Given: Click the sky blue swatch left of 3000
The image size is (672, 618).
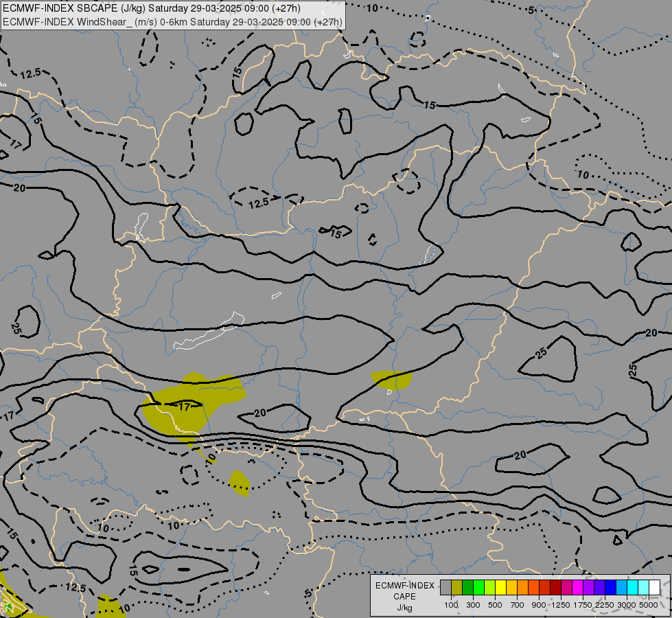Looking at the screenshot, I should pyautogui.click(x=622, y=588).
